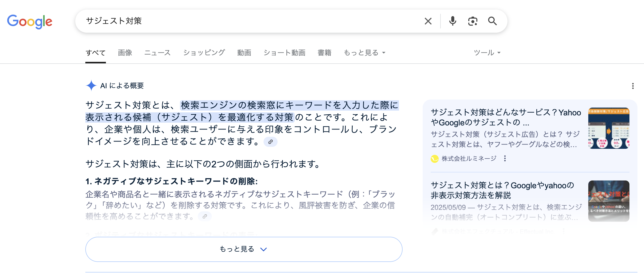This screenshot has width=644, height=276.
Task: Open サジェスト対策はどんなサービス article link
Action: tap(506, 117)
